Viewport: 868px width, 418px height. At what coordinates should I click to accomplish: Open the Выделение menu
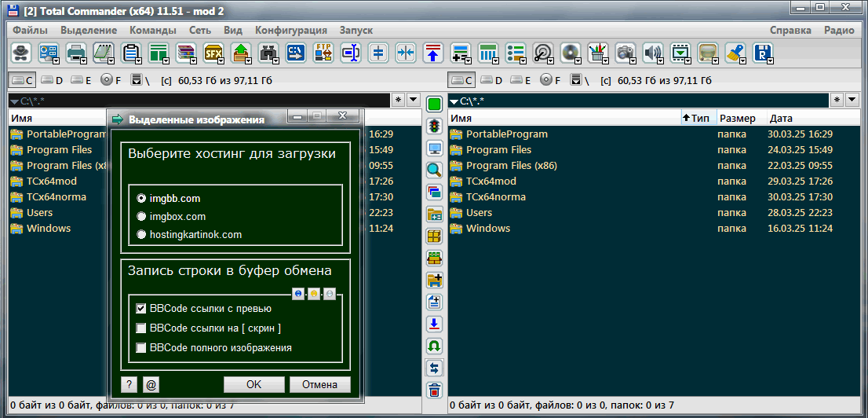(x=89, y=31)
